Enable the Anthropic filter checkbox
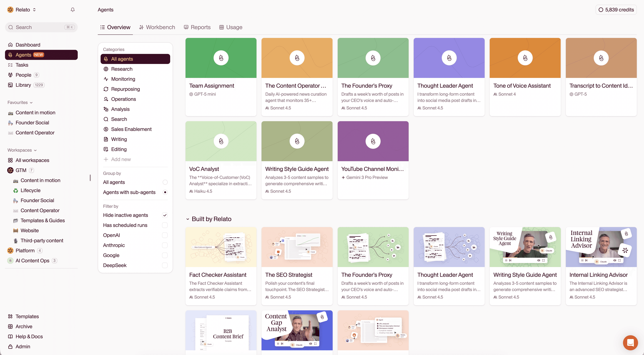This screenshot has width=644, height=355. point(165,245)
